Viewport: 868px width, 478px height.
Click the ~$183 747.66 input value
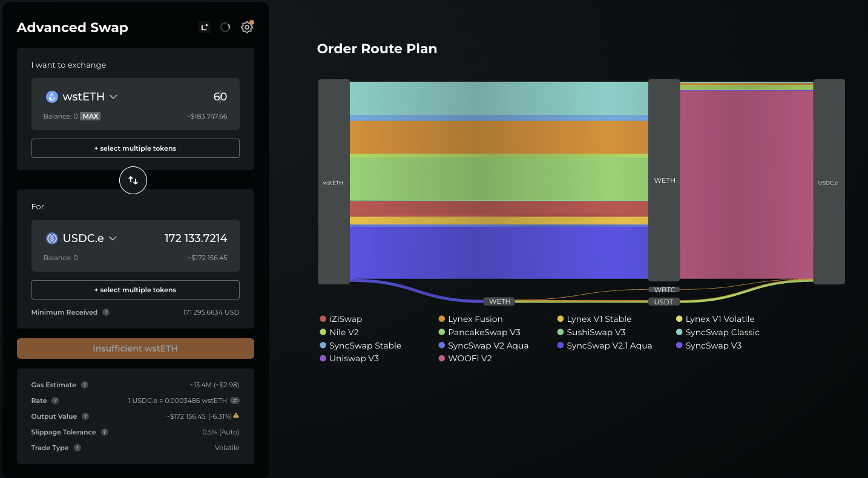[207, 116]
